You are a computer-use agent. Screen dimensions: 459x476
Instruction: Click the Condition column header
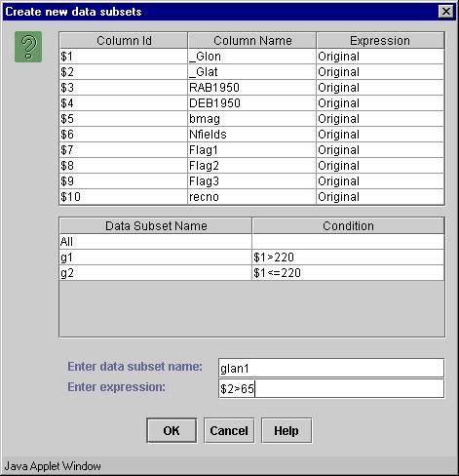point(348,226)
